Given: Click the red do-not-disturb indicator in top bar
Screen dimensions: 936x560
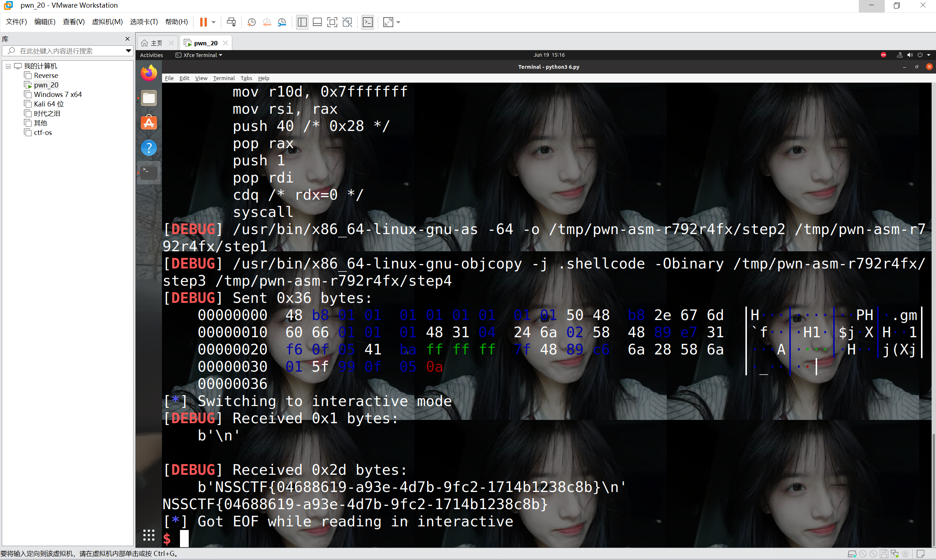Looking at the screenshot, I should click(883, 55).
